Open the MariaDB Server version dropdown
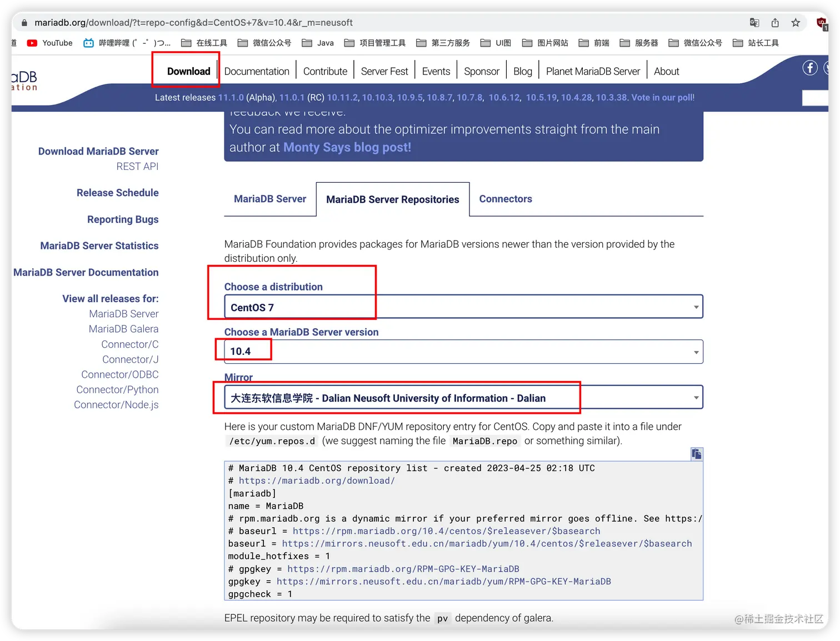The image size is (840, 641). click(464, 352)
